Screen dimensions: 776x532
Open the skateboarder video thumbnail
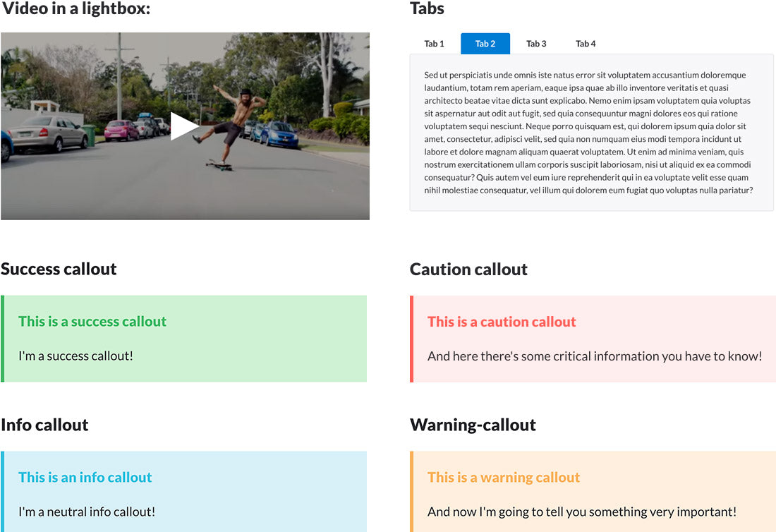click(x=185, y=126)
